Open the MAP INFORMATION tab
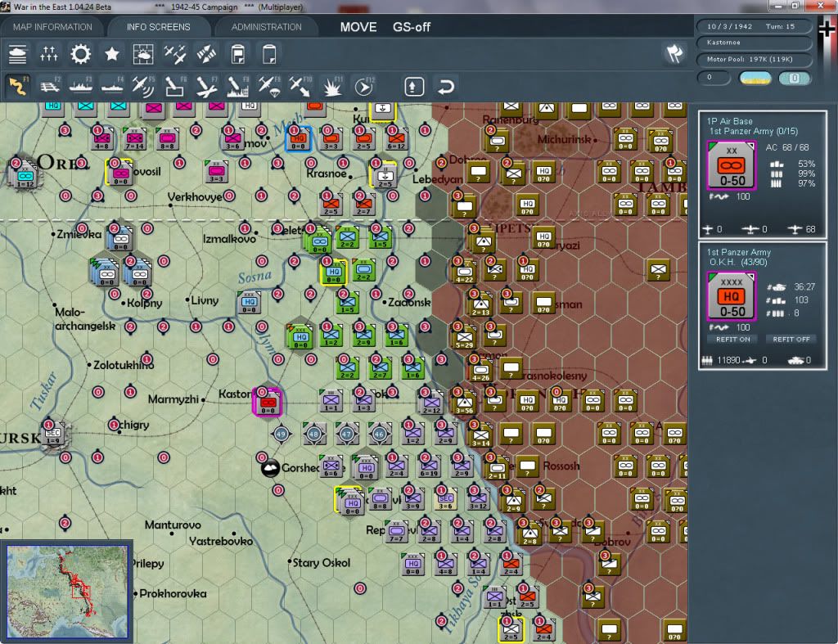Screen dimensions: 838x644 click(52, 27)
